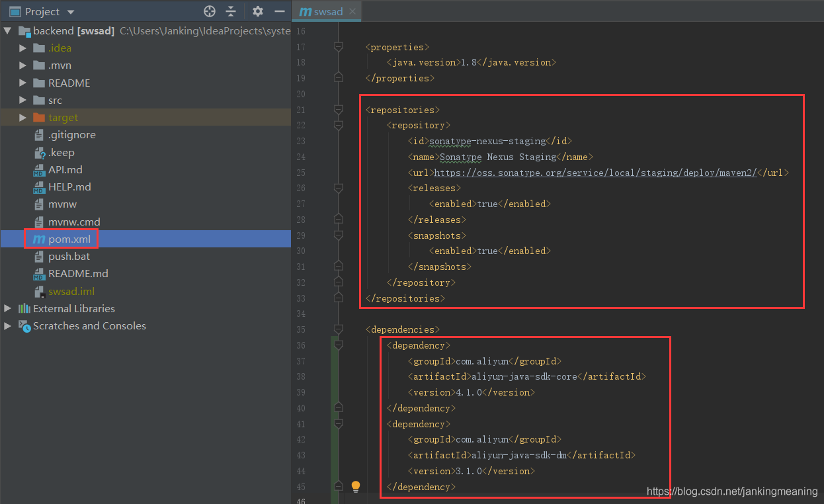824x504 pixels.
Task: Click the External Libraries bar-chart icon
Action: [x=24, y=308]
